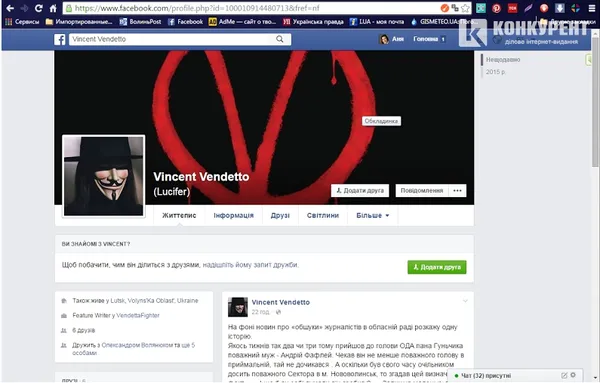This screenshot has width=600, height=383.
Task: Open the Pinterest extension icon
Action: (x=496, y=8)
